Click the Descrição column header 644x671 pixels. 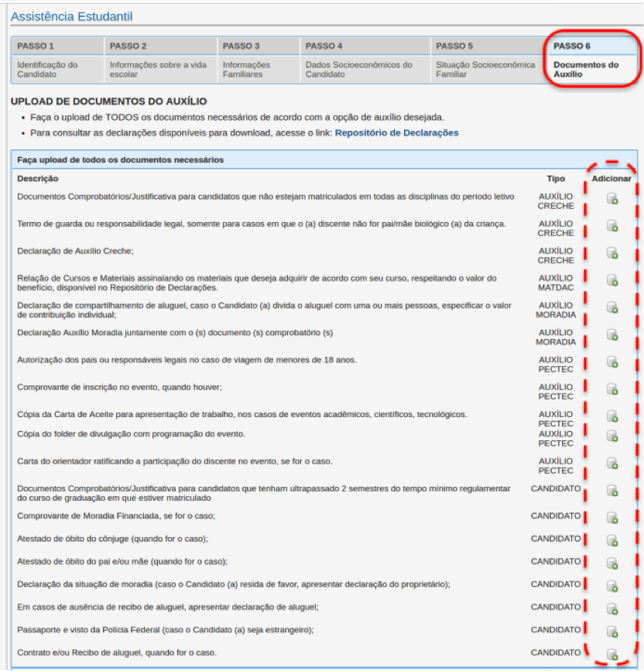[38, 179]
